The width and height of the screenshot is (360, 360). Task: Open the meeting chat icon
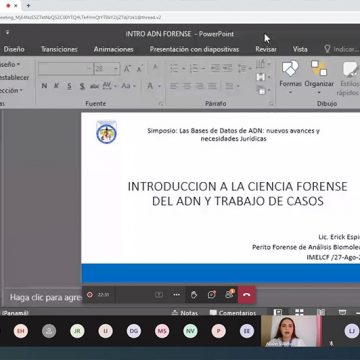tap(212, 295)
